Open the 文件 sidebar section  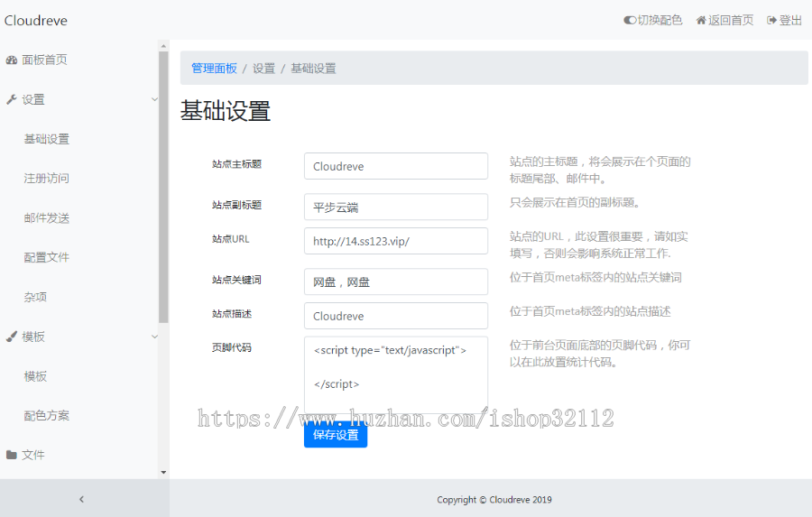tap(33, 455)
